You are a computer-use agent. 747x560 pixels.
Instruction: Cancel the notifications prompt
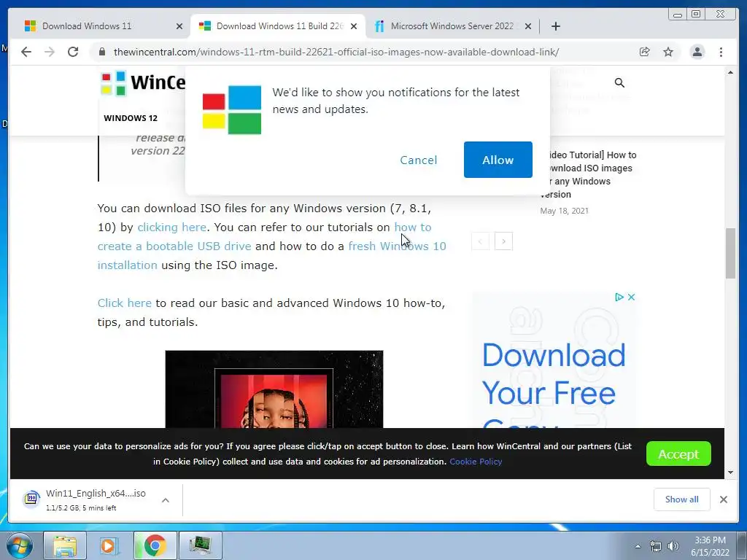(418, 160)
